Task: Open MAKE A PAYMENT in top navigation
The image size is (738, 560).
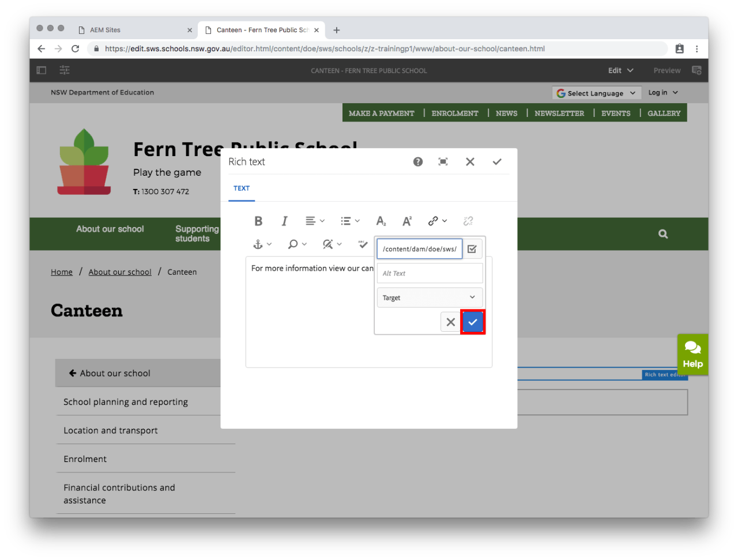Action: 382,113
